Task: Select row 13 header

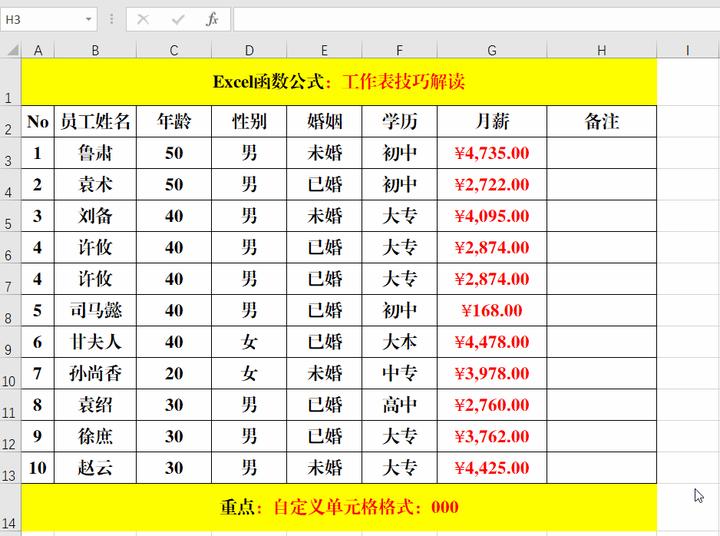Action: [10, 468]
